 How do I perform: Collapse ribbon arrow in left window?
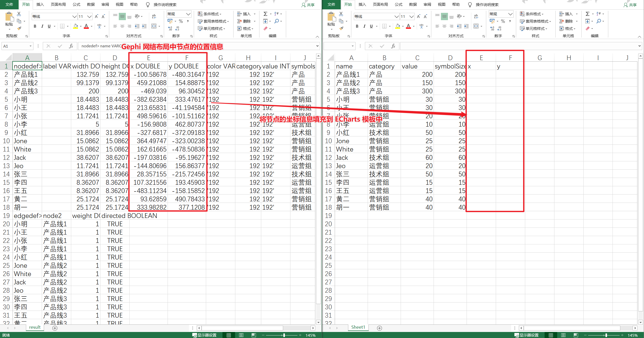point(317,37)
